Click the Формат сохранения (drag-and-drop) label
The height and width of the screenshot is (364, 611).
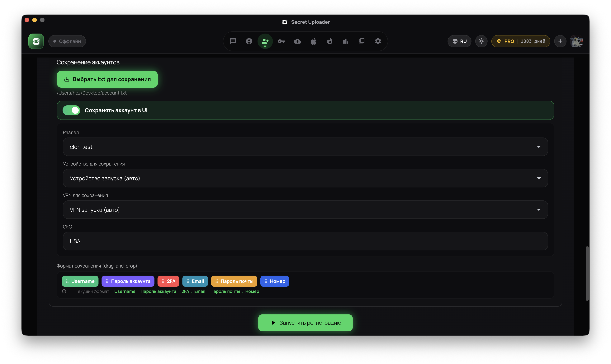point(97,266)
